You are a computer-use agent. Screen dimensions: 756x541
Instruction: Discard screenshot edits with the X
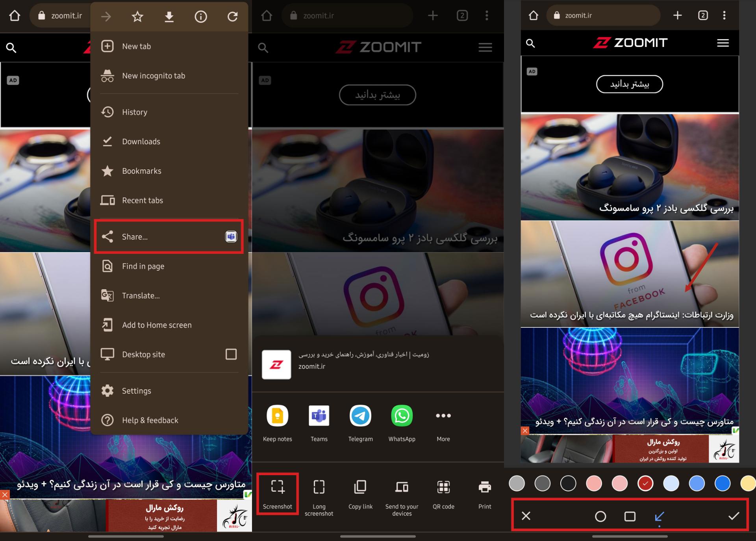tap(526, 516)
